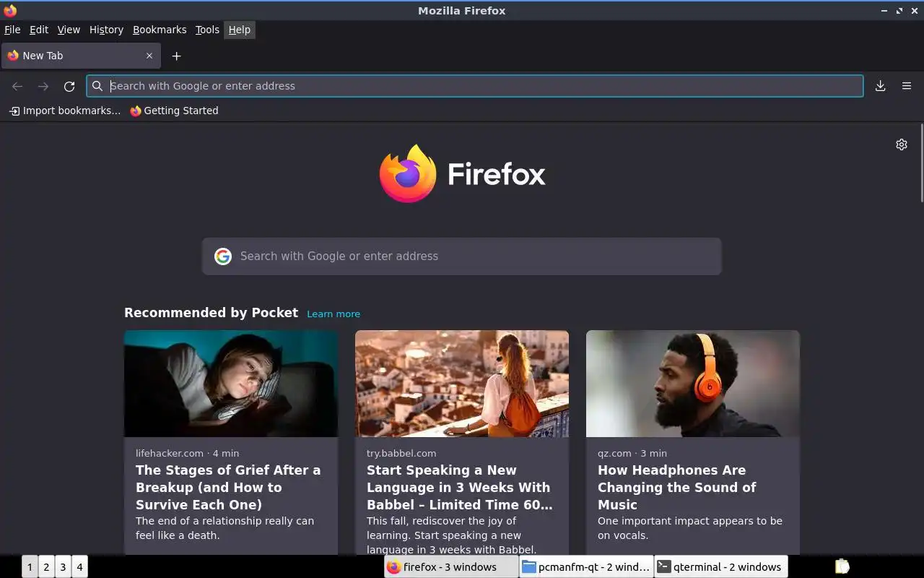The height and width of the screenshot is (578, 924).
Task: Click try.babbel.com source text
Action: (x=401, y=453)
